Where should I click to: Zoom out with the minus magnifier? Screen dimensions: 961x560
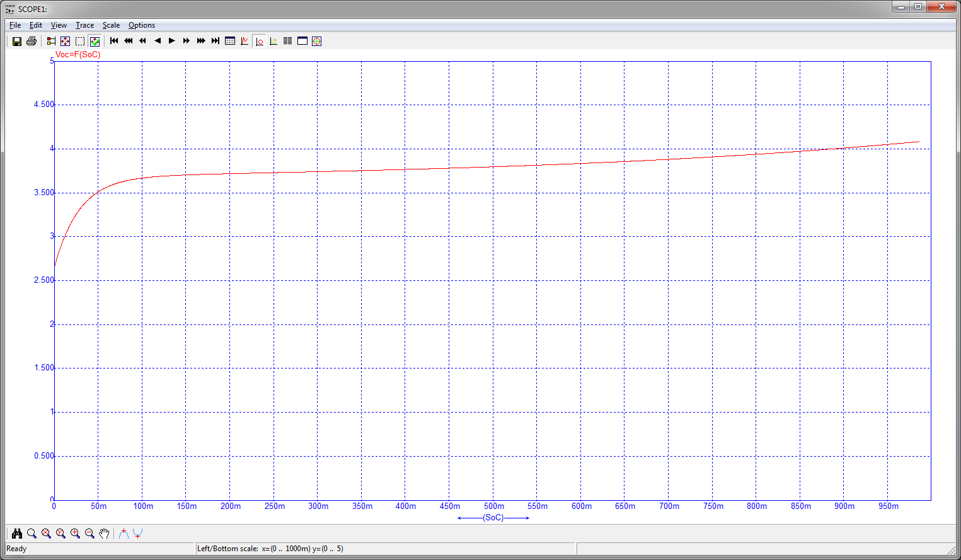[x=89, y=534]
